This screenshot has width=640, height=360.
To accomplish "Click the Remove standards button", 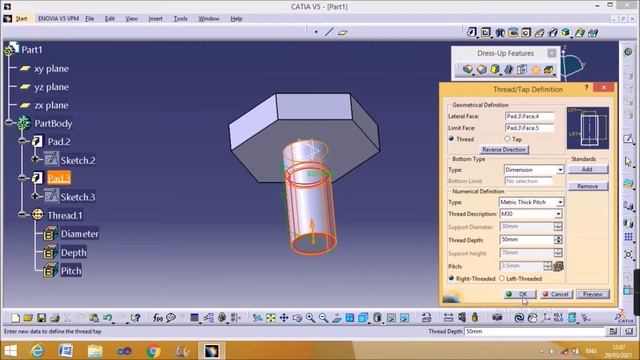I will pos(588,186).
